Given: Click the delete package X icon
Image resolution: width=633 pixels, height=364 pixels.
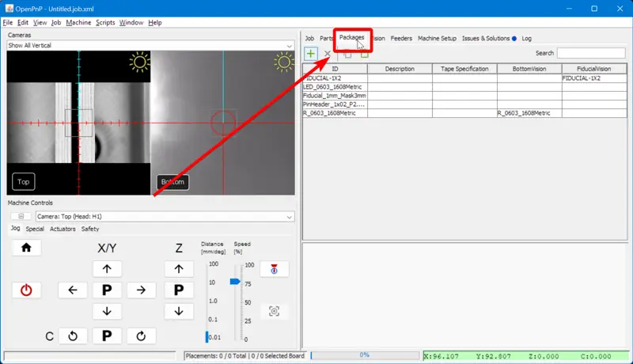Looking at the screenshot, I should (x=328, y=53).
